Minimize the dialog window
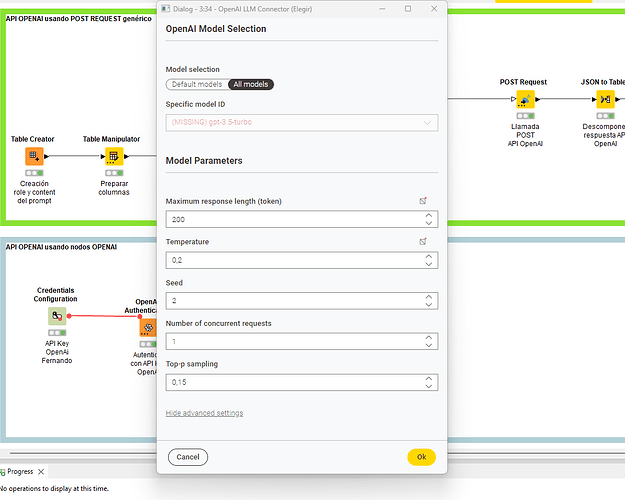The height and width of the screenshot is (500, 625). point(382,8)
